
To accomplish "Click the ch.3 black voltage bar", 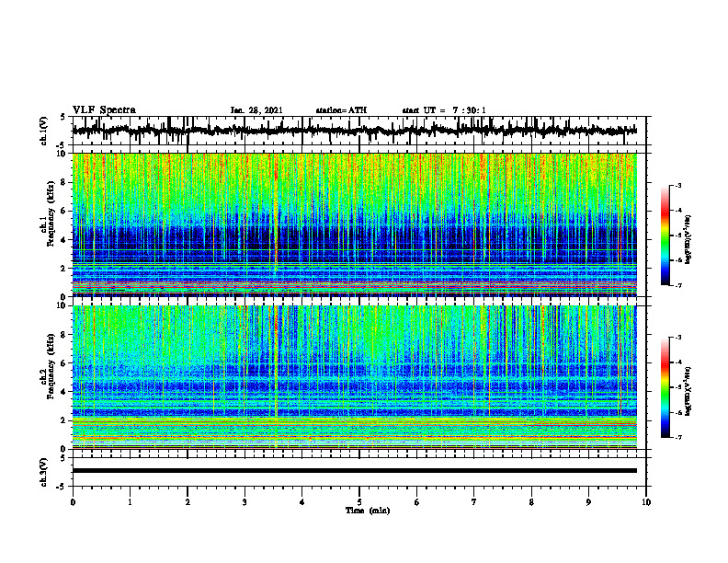I will pos(354,471).
